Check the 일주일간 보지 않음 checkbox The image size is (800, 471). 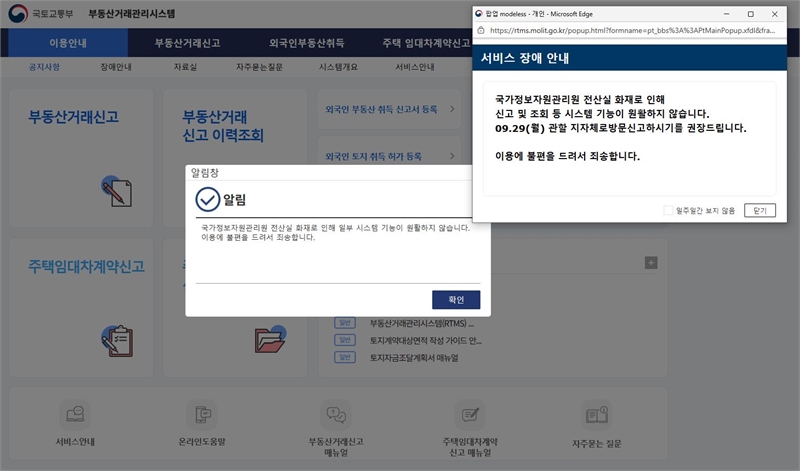[668, 210]
